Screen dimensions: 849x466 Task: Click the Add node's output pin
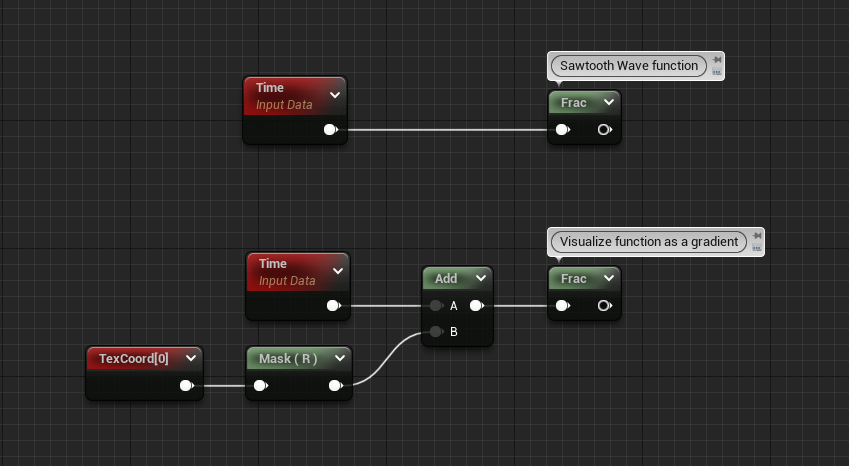point(476,306)
